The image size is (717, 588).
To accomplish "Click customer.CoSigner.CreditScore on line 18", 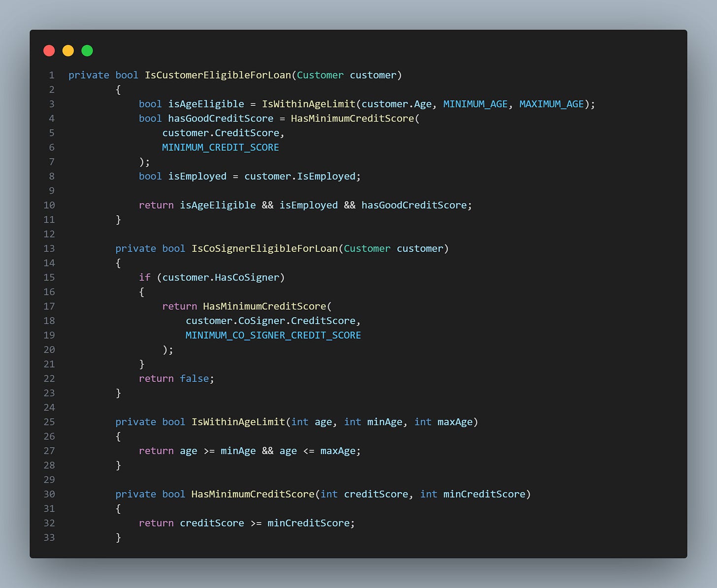I will [x=270, y=321].
